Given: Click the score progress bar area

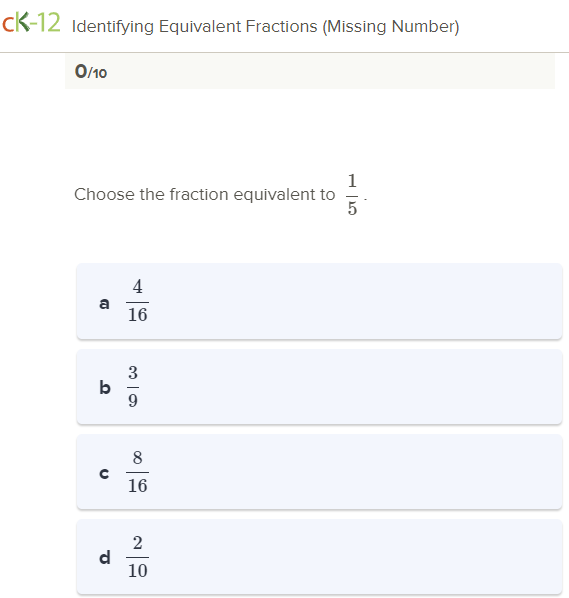Looking at the screenshot, I should pyautogui.click(x=310, y=71).
